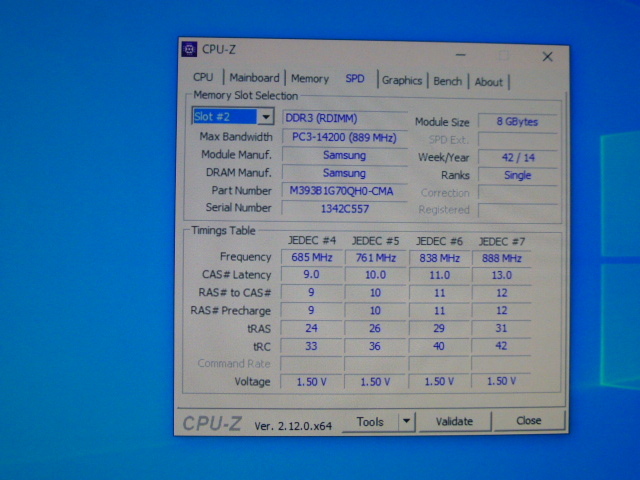Viewport: 640px width, 480px height.
Task: Click the CAS# Latency 13.0 cell
Action: [502, 275]
